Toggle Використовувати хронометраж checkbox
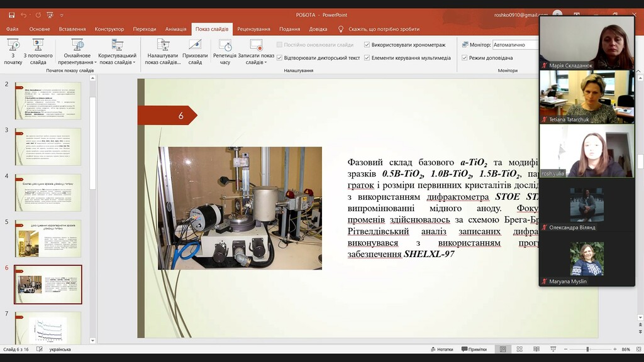Image resolution: width=644 pixels, height=362 pixels. (x=367, y=45)
